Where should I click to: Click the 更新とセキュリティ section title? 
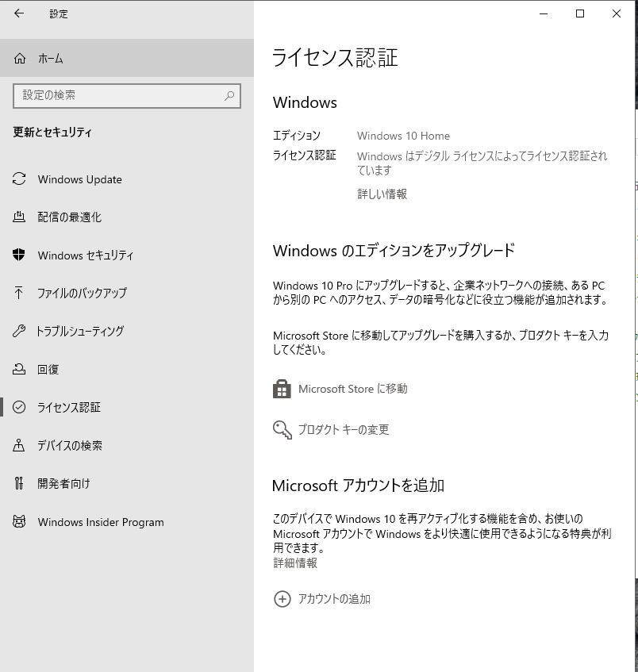coord(52,132)
